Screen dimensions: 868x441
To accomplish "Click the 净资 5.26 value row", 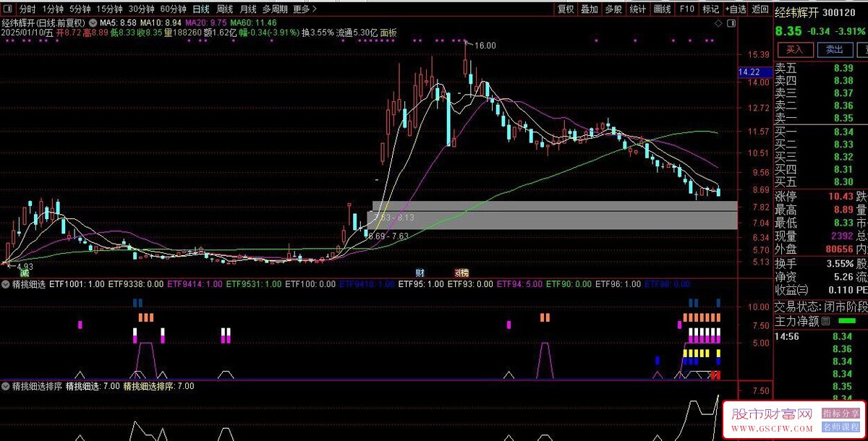I will tap(814, 277).
